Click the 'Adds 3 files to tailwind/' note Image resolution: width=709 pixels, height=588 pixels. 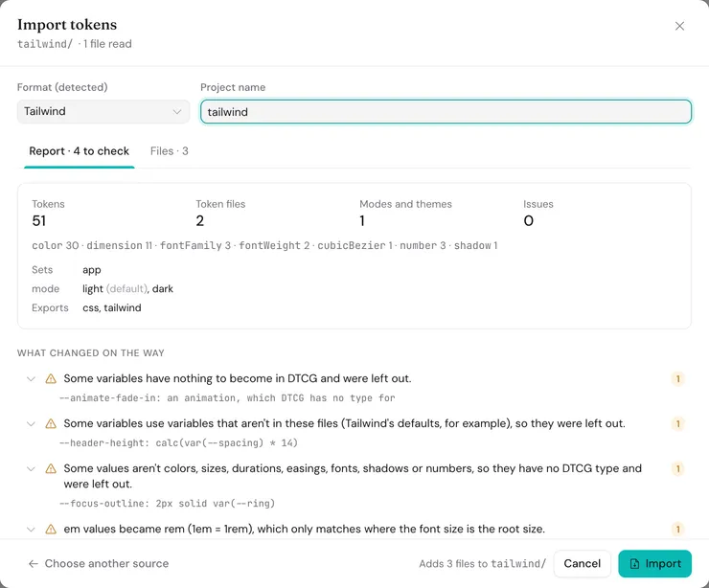tap(483, 564)
